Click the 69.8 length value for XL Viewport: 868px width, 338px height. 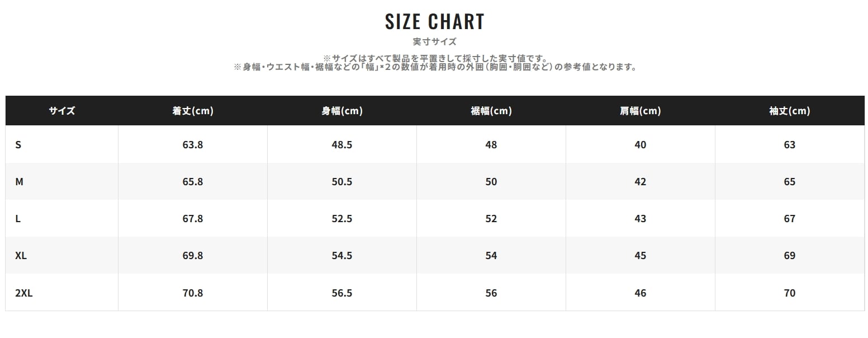(193, 256)
